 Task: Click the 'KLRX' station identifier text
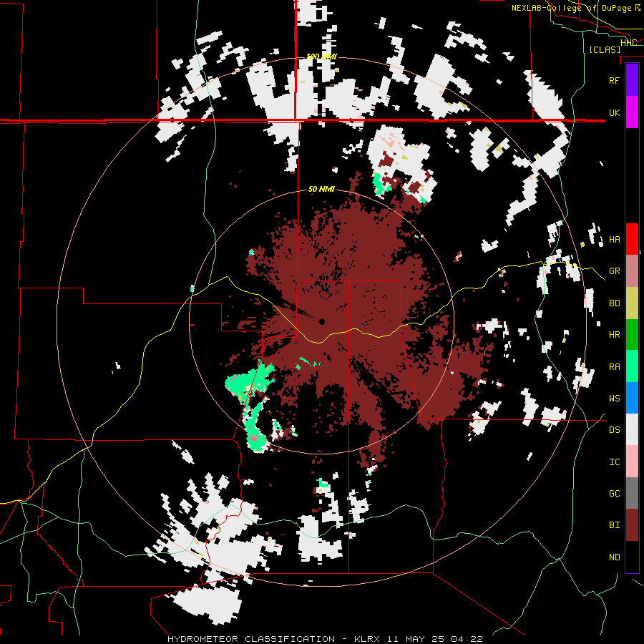click(367, 639)
